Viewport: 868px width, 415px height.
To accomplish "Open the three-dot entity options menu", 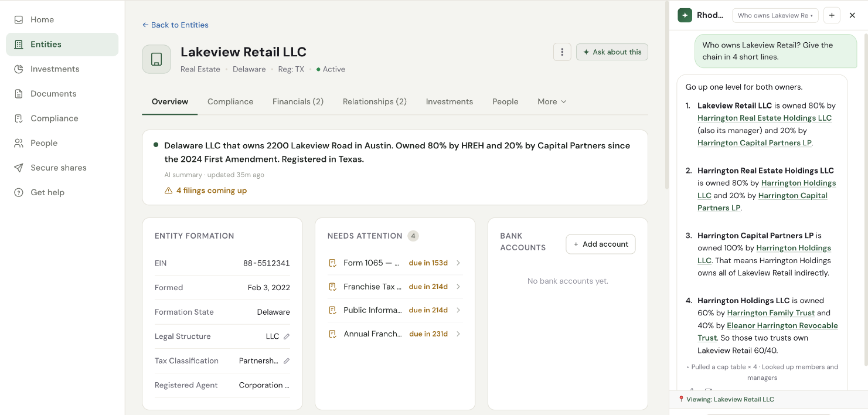I will (562, 52).
